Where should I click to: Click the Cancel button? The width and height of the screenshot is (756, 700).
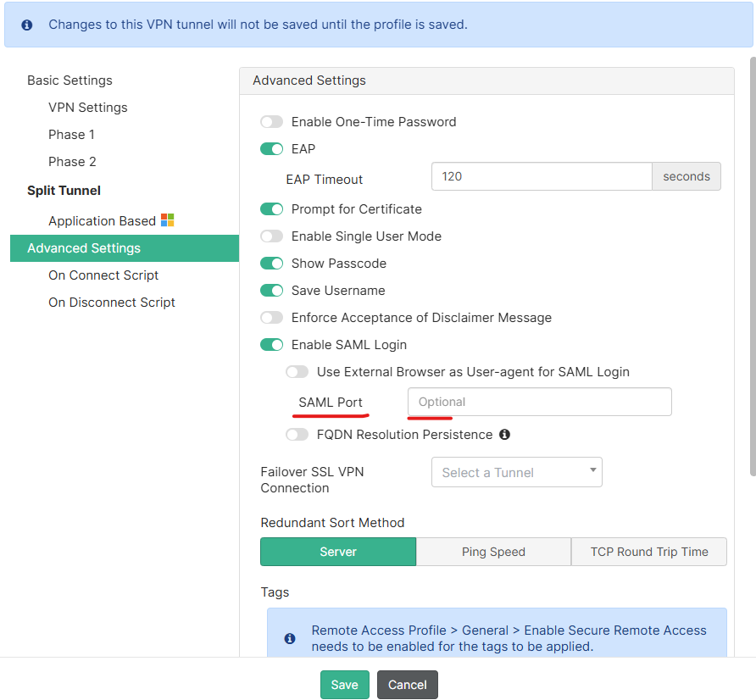pos(408,685)
